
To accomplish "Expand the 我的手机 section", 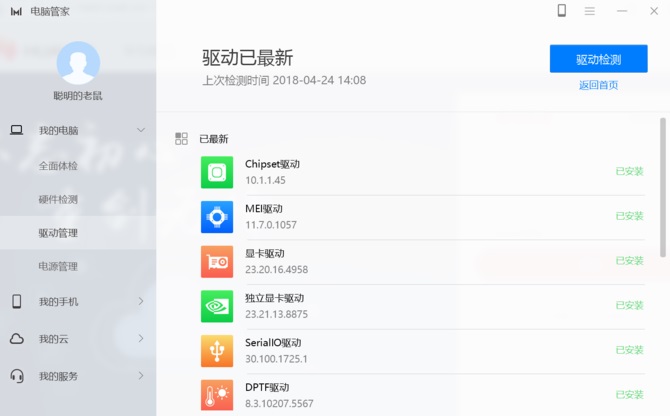I will (x=141, y=301).
